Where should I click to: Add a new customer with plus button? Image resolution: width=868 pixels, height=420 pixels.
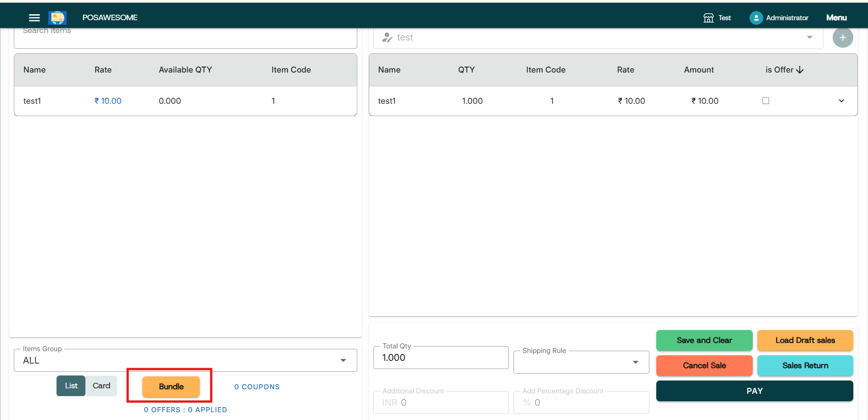point(843,38)
